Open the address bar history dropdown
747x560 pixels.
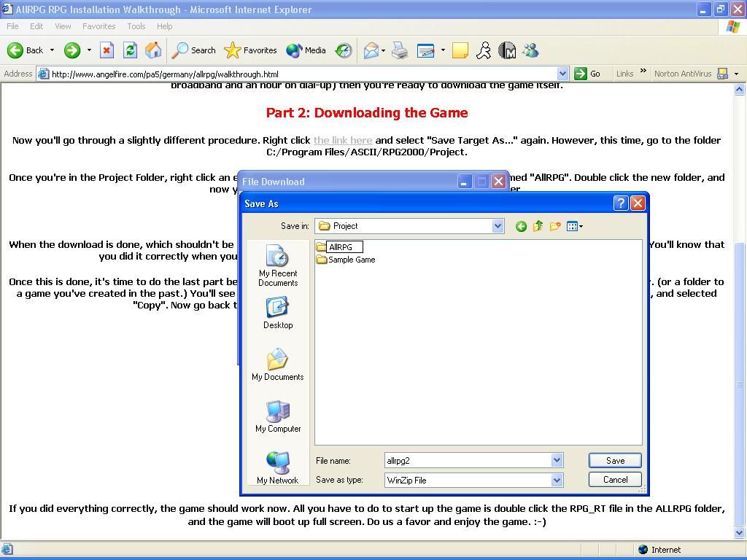(x=562, y=74)
